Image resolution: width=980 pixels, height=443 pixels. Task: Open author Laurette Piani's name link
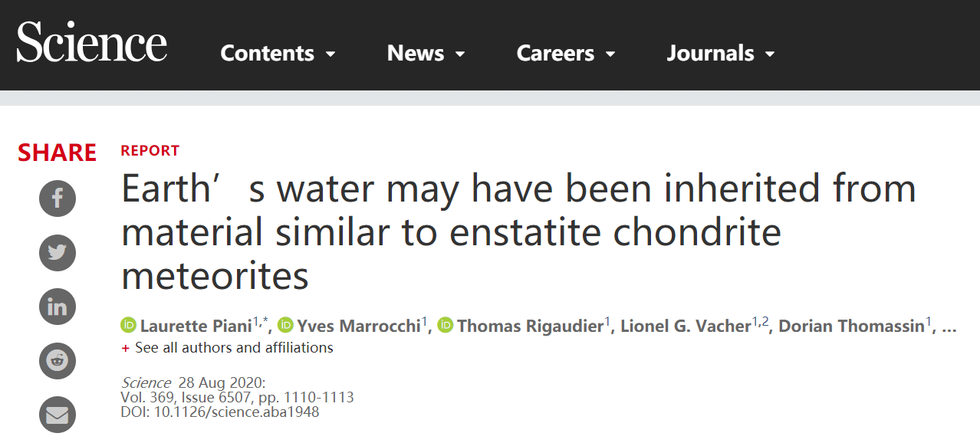[x=196, y=326]
